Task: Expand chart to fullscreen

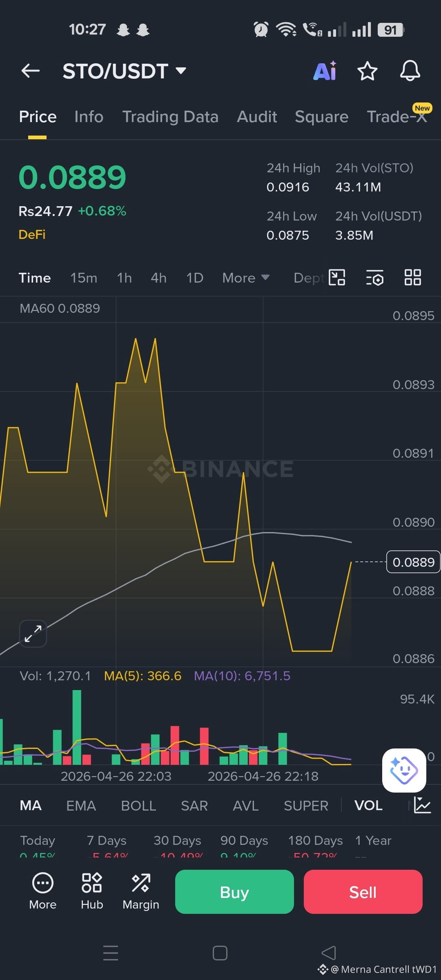Action: pos(33,634)
